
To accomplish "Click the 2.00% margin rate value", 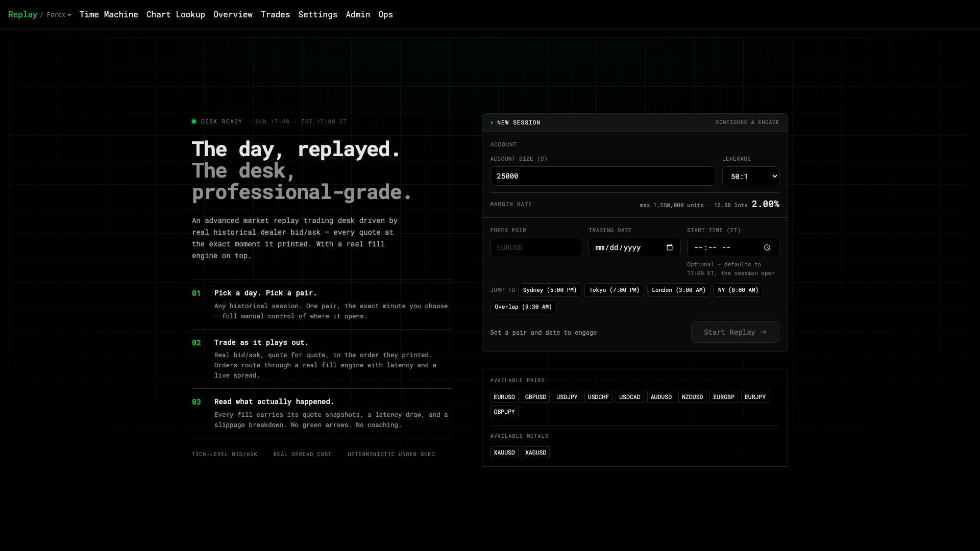I will tap(765, 204).
